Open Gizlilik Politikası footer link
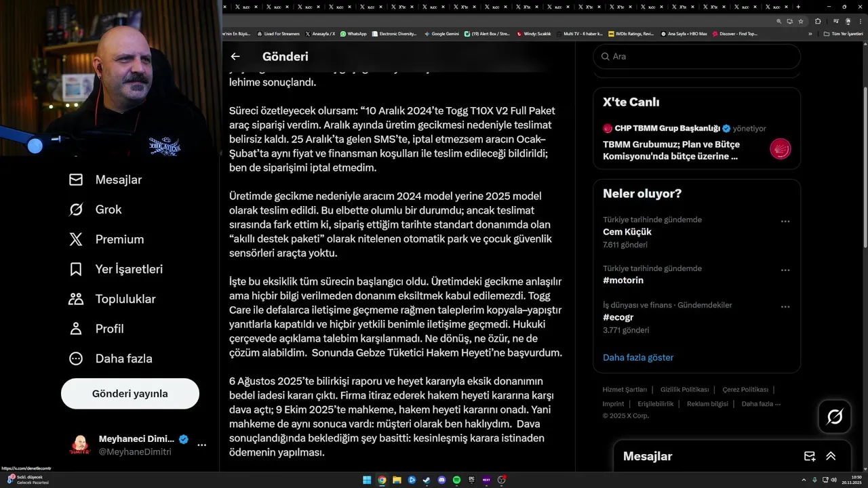The height and width of the screenshot is (488, 868). pyautogui.click(x=684, y=390)
